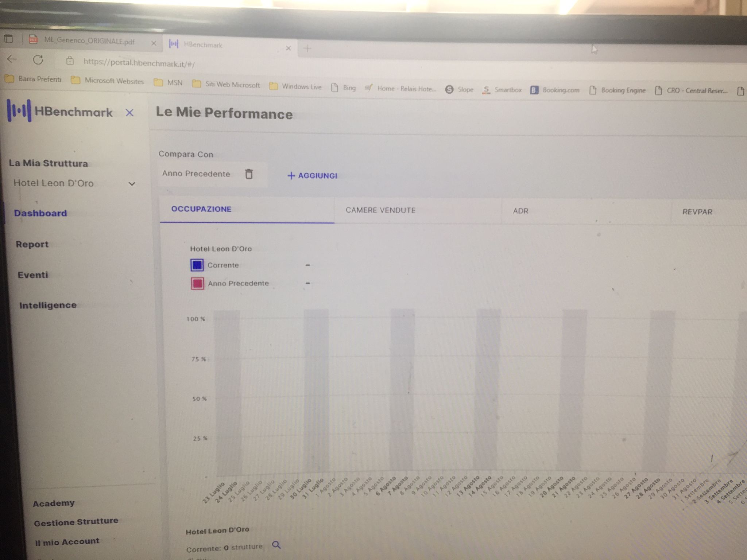
Task: Open the Barra Preferiti bookmarks folder
Action: (33, 79)
